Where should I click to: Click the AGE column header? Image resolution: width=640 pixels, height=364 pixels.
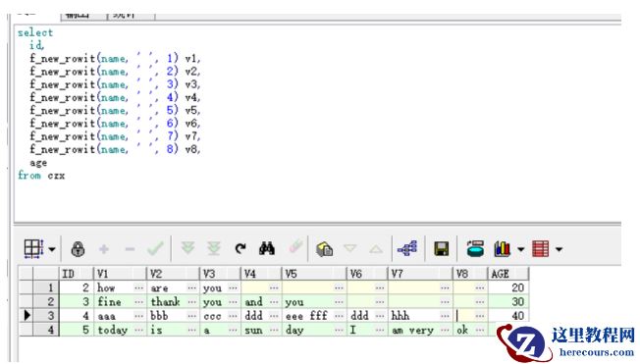508,274
